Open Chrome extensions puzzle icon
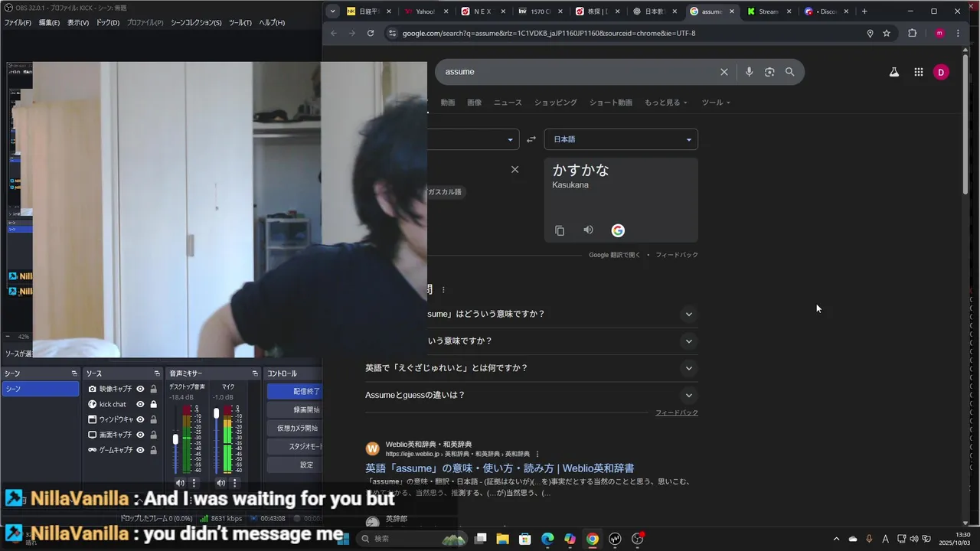This screenshot has width=980, height=551. pos(912,33)
